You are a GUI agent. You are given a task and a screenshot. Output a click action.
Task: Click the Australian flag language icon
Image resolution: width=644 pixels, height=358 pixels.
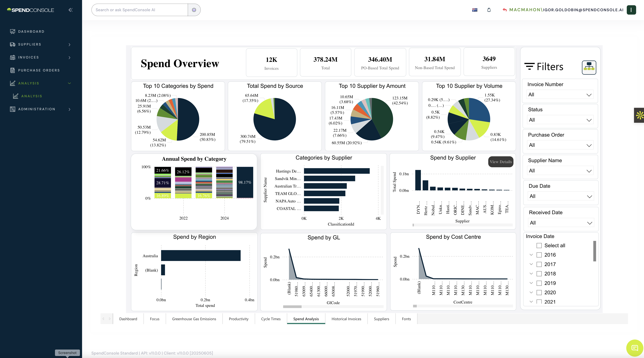[475, 10]
